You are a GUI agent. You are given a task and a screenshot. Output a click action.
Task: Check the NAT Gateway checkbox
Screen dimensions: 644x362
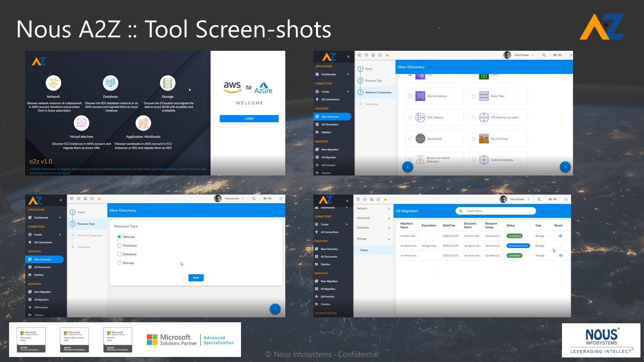point(410,118)
